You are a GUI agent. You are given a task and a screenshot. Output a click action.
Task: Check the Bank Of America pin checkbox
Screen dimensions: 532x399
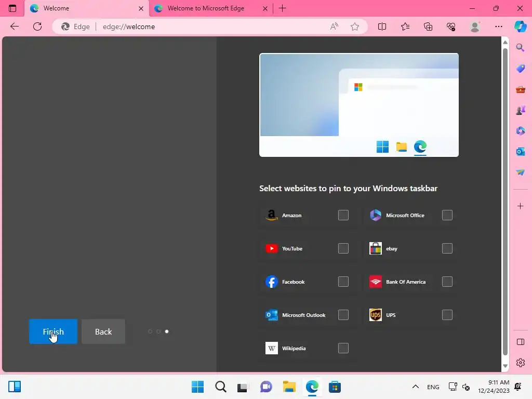pos(447,282)
